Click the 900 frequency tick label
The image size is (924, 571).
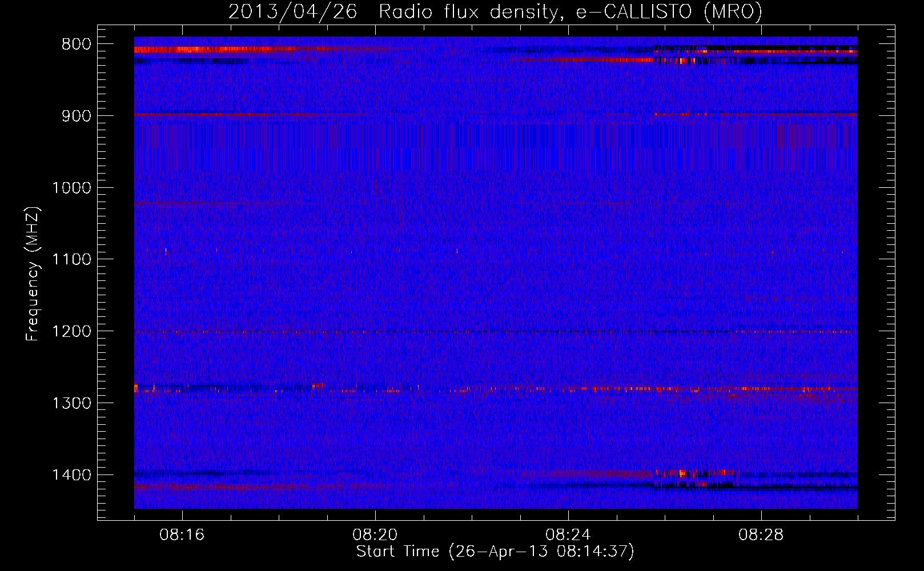77,116
